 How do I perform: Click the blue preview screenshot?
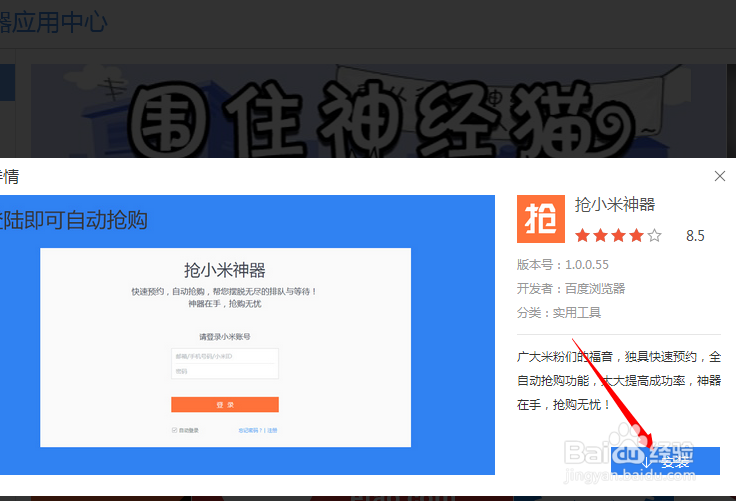[247, 335]
